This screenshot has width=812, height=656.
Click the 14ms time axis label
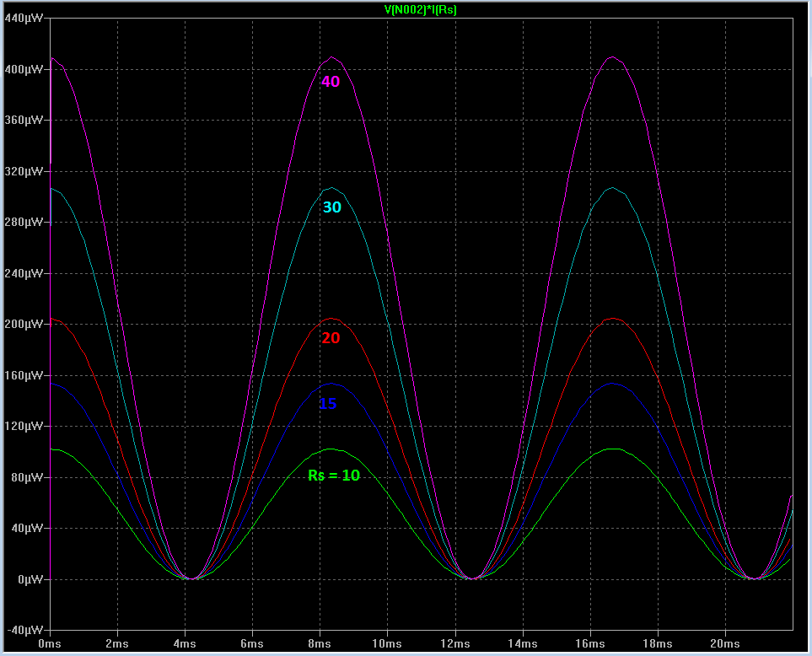tap(523, 643)
